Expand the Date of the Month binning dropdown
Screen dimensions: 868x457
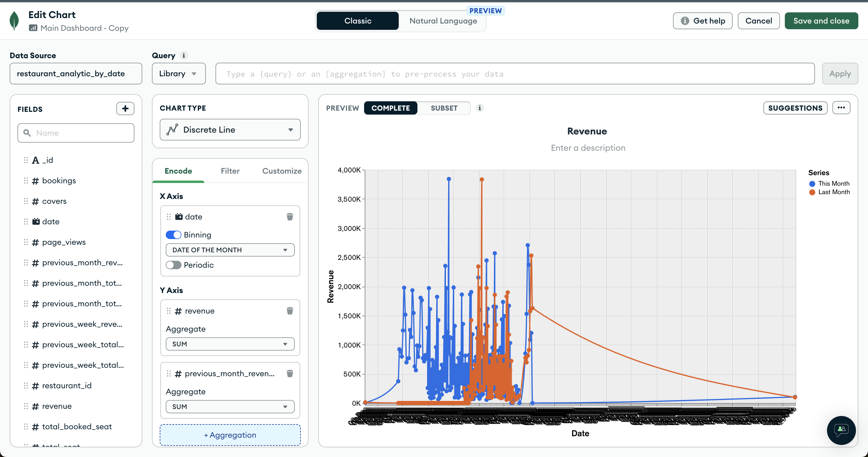click(x=230, y=250)
